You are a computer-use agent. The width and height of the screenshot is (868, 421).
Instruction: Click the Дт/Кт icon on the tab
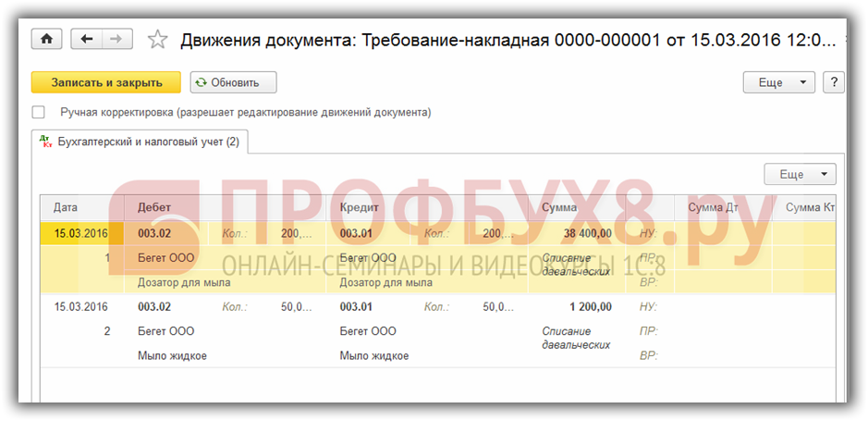tap(45, 142)
